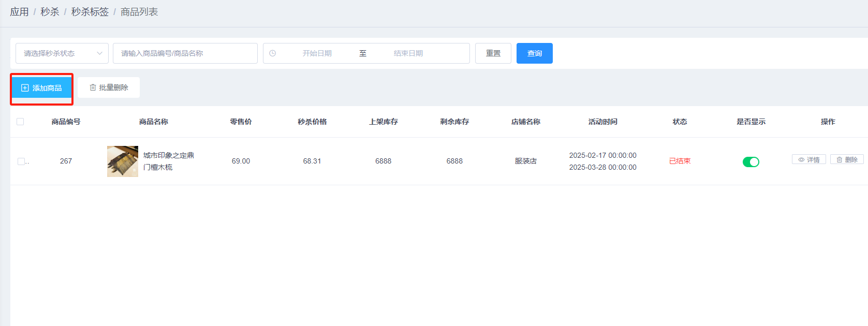The height and width of the screenshot is (326, 868).
Task: Click the trash icon for row 删除
Action: pos(840,160)
